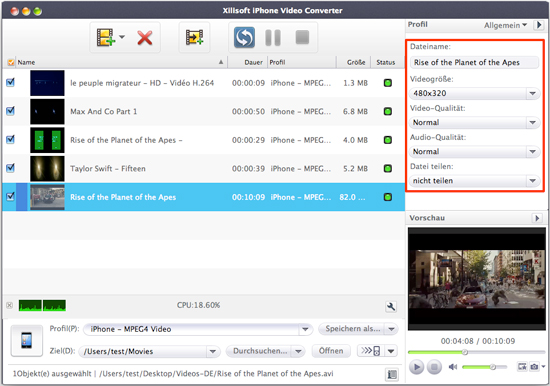
Task: Click status indicator of Taylor Swift - Fifteen
Action: (x=388, y=168)
